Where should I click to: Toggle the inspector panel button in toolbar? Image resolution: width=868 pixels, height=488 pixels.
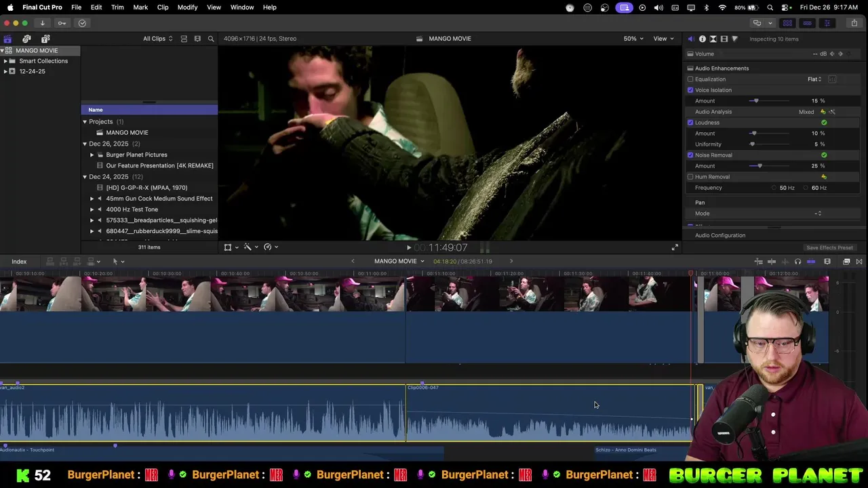[x=827, y=23]
